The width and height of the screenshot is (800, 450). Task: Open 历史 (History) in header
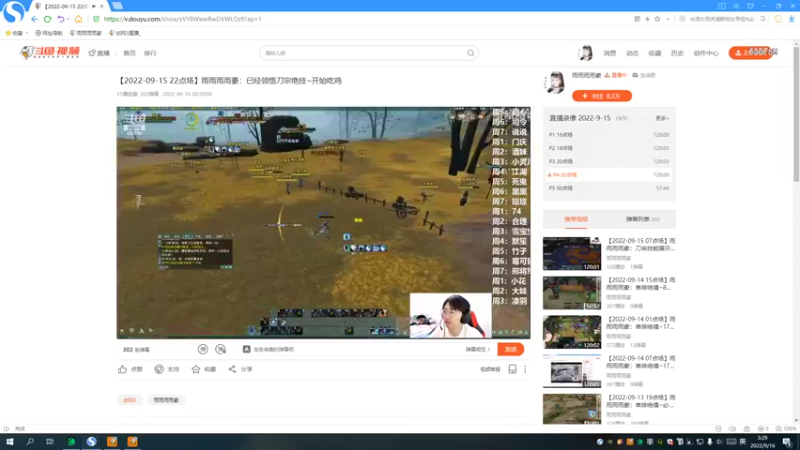coord(677,53)
